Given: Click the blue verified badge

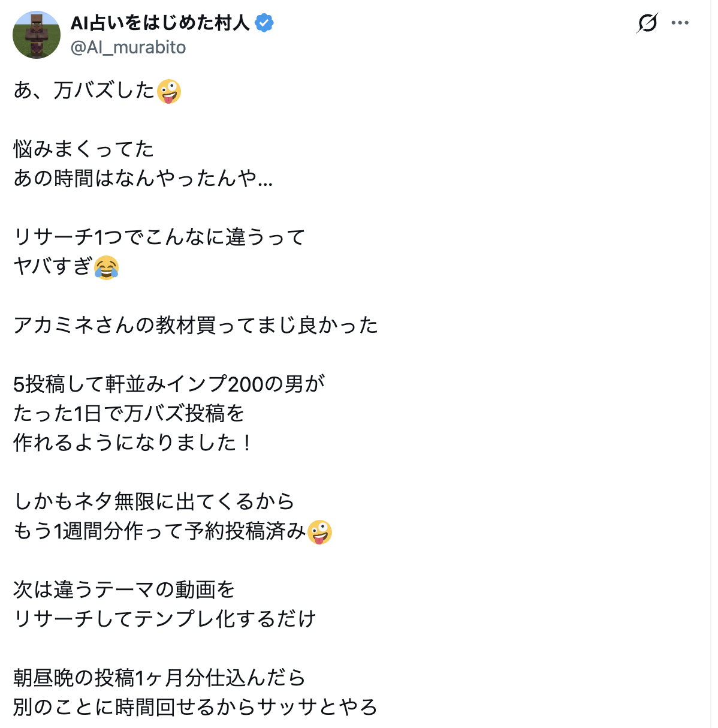Looking at the screenshot, I should (x=264, y=23).
